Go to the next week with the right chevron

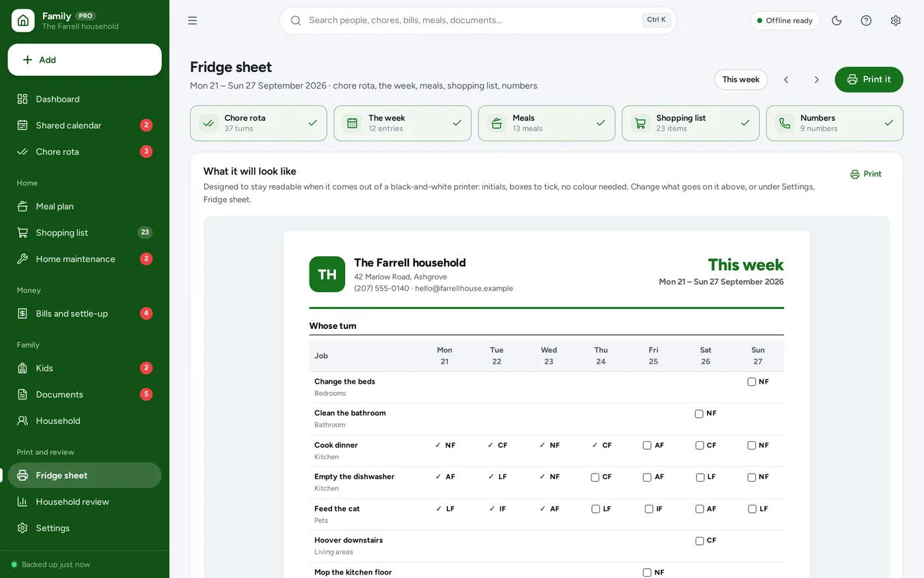[816, 79]
